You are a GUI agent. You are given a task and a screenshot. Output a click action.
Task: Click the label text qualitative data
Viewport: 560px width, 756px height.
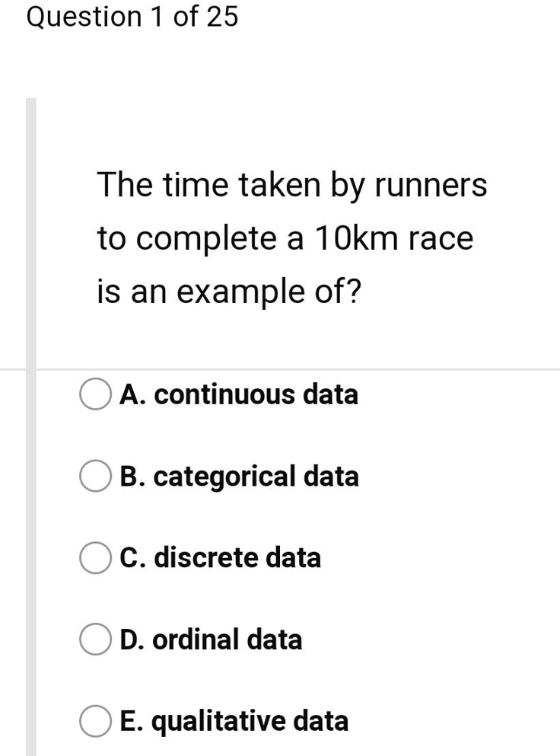coord(234,721)
